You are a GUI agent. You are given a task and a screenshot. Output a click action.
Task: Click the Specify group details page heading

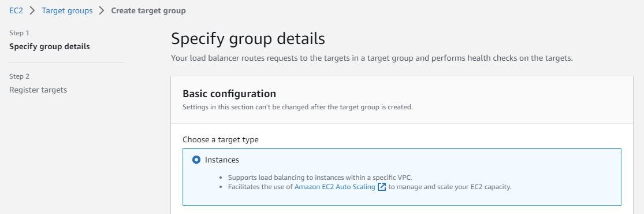tap(248, 39)
